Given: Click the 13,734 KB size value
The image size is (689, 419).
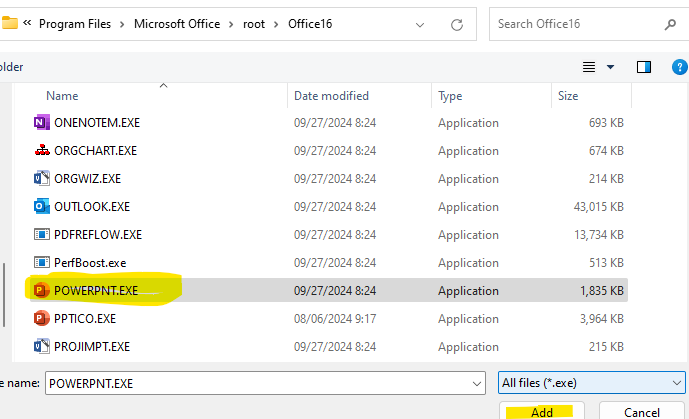Looking at the screenshot, I should pos(599,235).
